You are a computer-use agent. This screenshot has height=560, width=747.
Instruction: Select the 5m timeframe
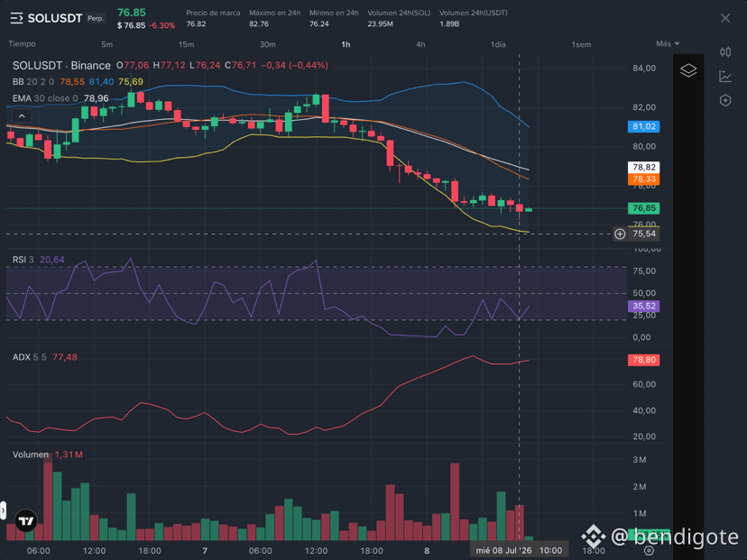106,44
